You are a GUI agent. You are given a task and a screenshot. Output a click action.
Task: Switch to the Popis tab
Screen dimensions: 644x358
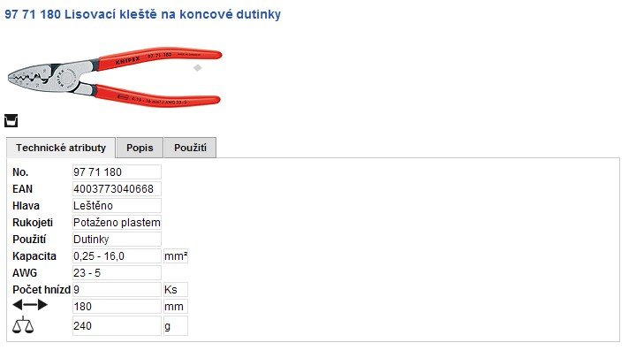pos(140,148)
